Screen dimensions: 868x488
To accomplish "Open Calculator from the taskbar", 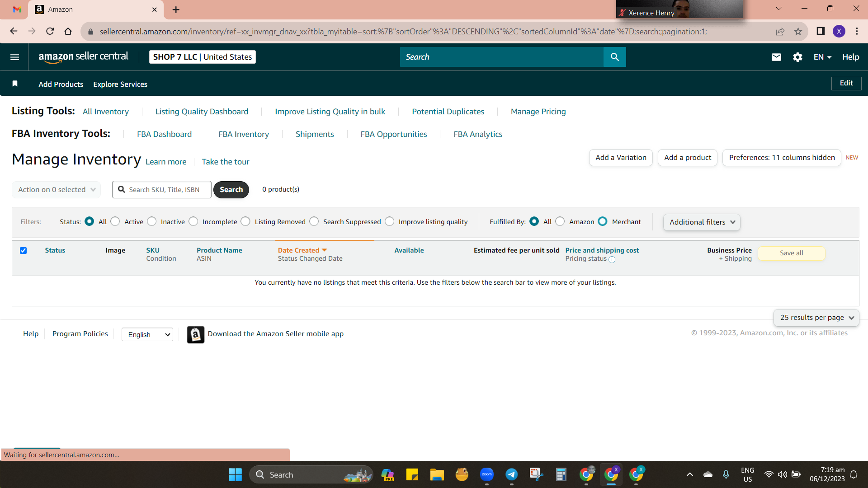I will click(561, 474).
